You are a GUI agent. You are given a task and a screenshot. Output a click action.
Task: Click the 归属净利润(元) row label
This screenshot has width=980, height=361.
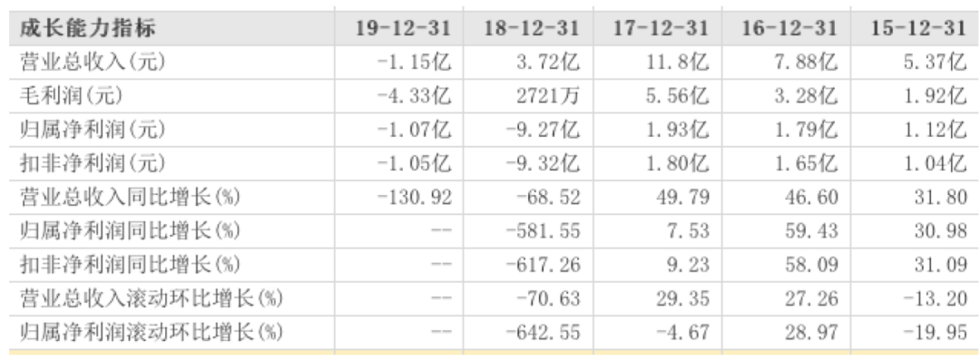point(93,130)
